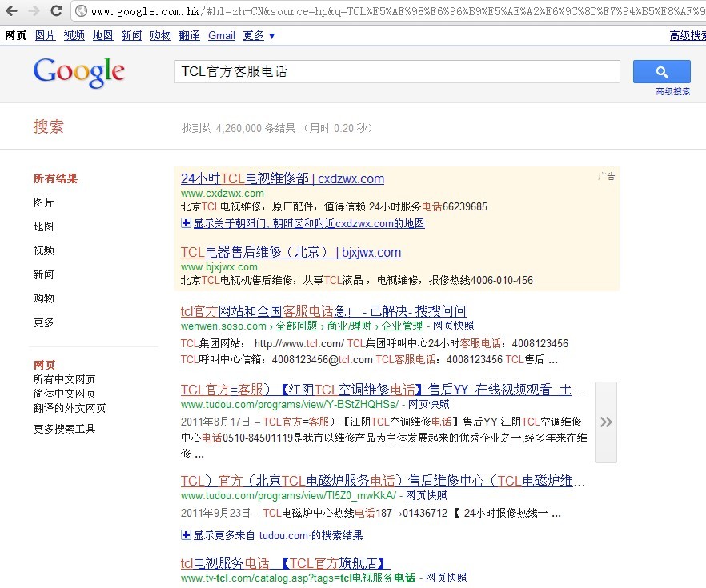Expand 更多搜索工具 in sidebar
706x588 pixels.
tap(64, 429)
